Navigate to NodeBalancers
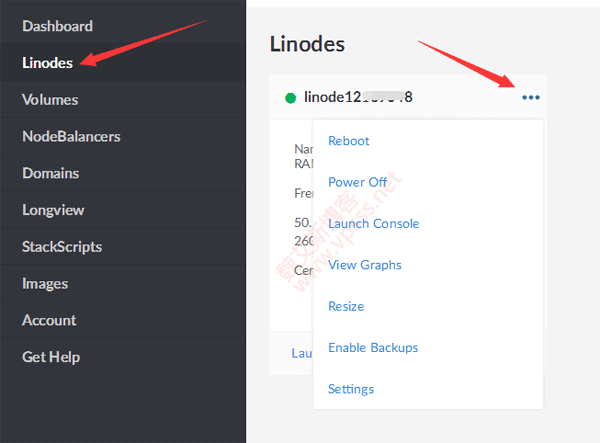The width and height of the screenshot is (600, 443). 71,136
